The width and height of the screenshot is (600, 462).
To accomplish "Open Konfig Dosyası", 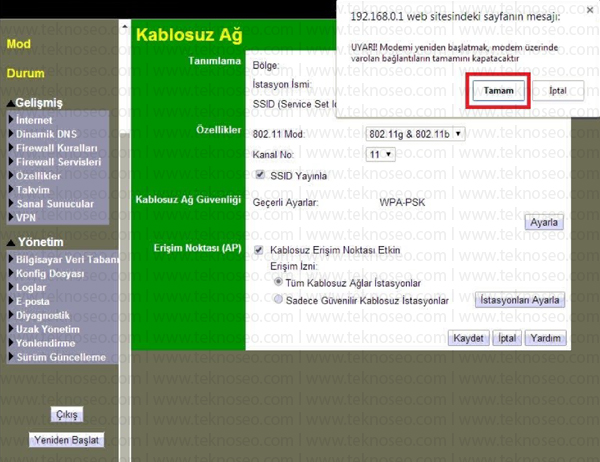I will pos(50,274).
